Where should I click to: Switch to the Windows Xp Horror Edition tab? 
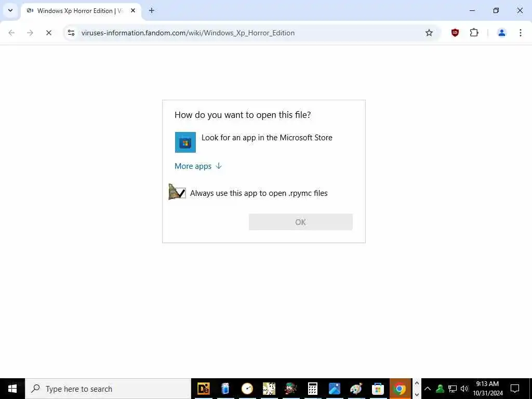coord(79,11)
